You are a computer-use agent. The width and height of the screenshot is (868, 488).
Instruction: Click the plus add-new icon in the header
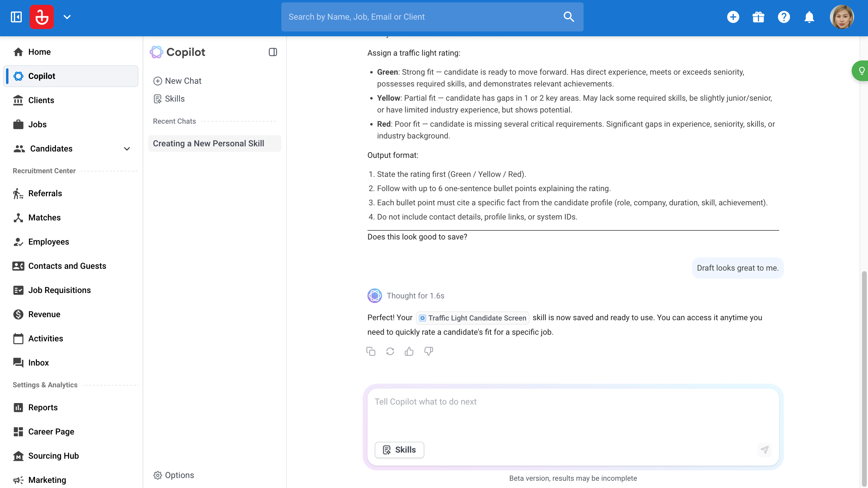point(733,17)
